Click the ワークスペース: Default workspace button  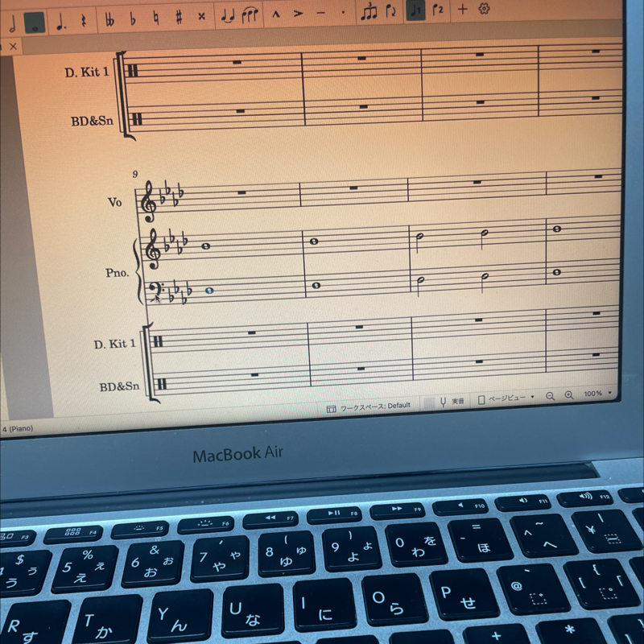tap(369, 407)
